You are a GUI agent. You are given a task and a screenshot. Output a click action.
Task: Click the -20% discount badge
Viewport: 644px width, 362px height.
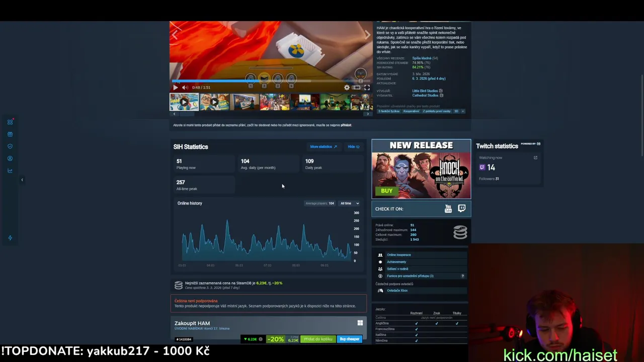click(x=275, y=339)
